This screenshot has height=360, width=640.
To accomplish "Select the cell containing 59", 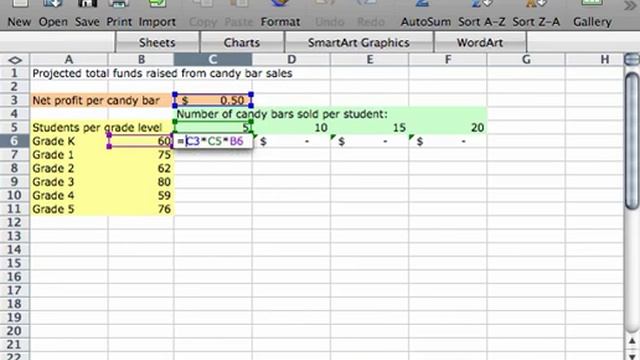I will (x=141, y=195).
